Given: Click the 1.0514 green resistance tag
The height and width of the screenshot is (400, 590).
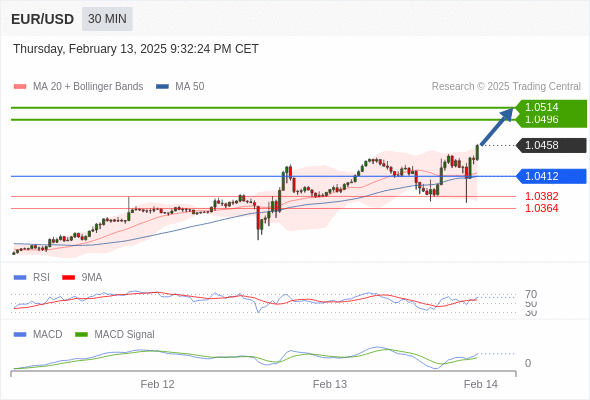Looking at the screenshot, I should (x=542, y=107).
